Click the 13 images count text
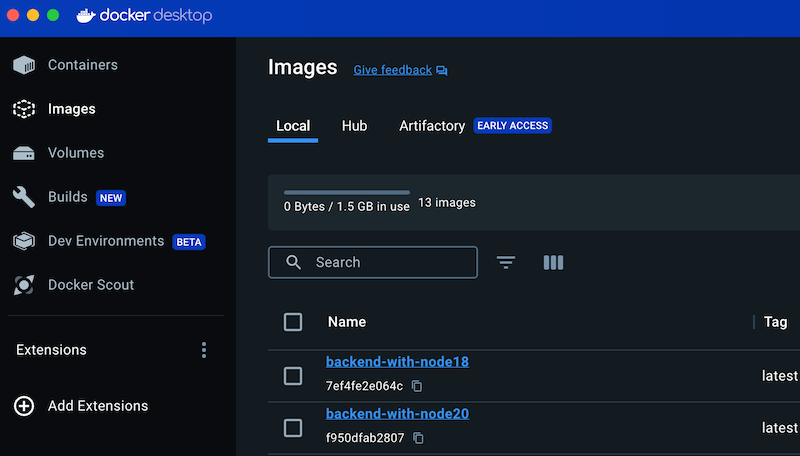 [447, 202]
